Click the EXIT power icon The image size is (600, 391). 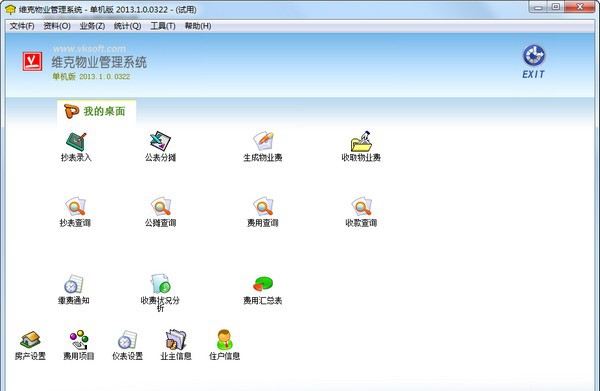534,55
